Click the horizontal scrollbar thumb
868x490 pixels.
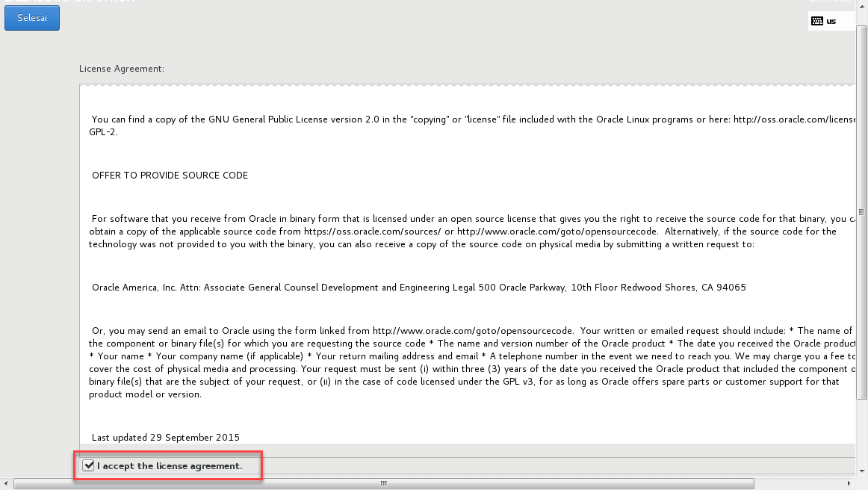click(382, 483)
